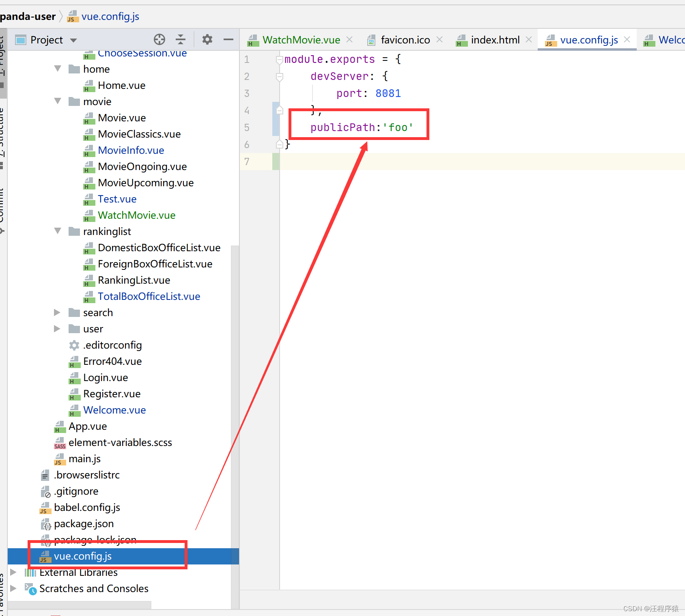Screen dimensions: 685x616
Task: Click the .gitignore file icon
Action: tap(45, 491)
